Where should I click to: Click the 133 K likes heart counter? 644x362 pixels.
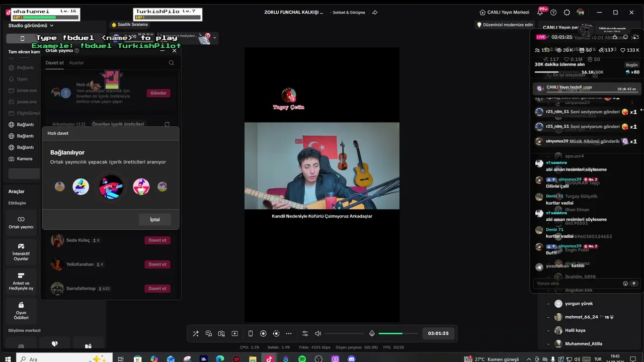point(629,50)
